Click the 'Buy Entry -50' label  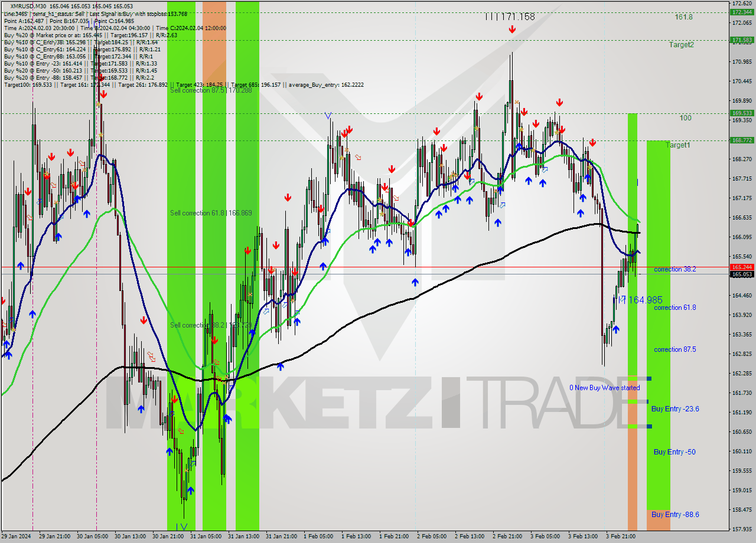point(674,452)
